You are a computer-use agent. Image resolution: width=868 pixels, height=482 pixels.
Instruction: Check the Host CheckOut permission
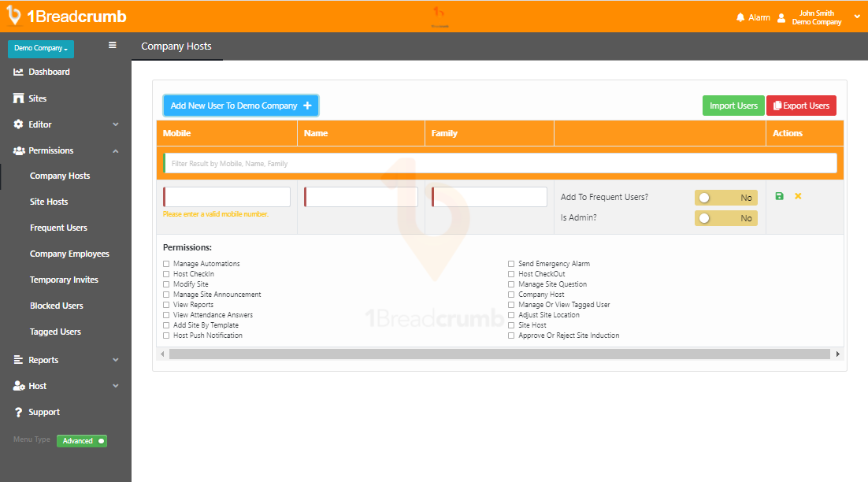511,274
